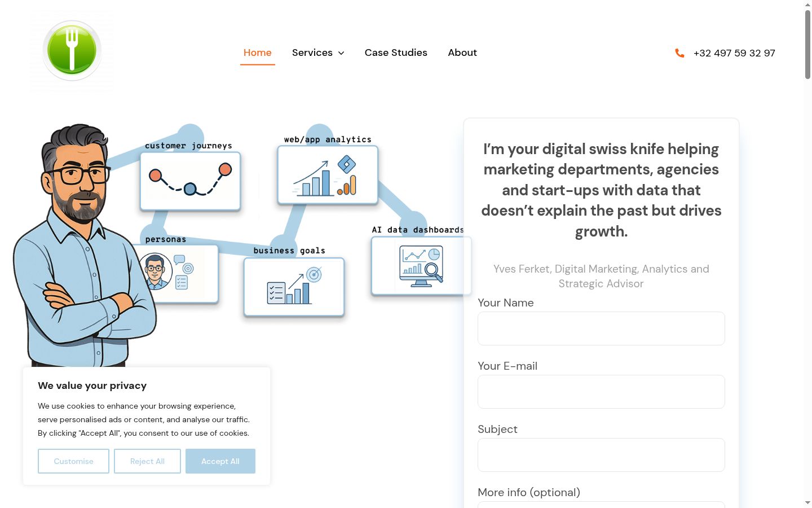
Task: Click the scrollbar up arrow
Action: click(x=807, y=5)
